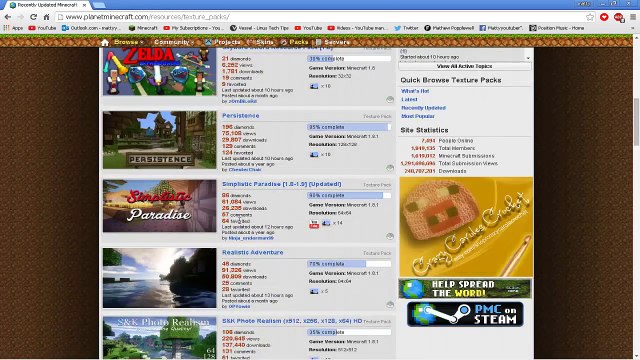Go back with the browser back arrow
The width and height of the screenshot is (640, 360).
(7, 17)
